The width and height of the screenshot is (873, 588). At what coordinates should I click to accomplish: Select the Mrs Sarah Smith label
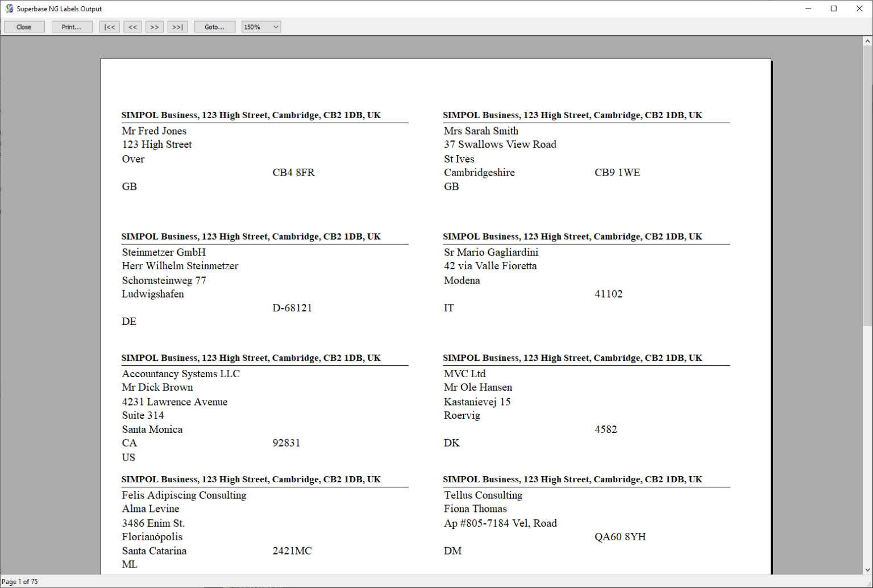481,131
